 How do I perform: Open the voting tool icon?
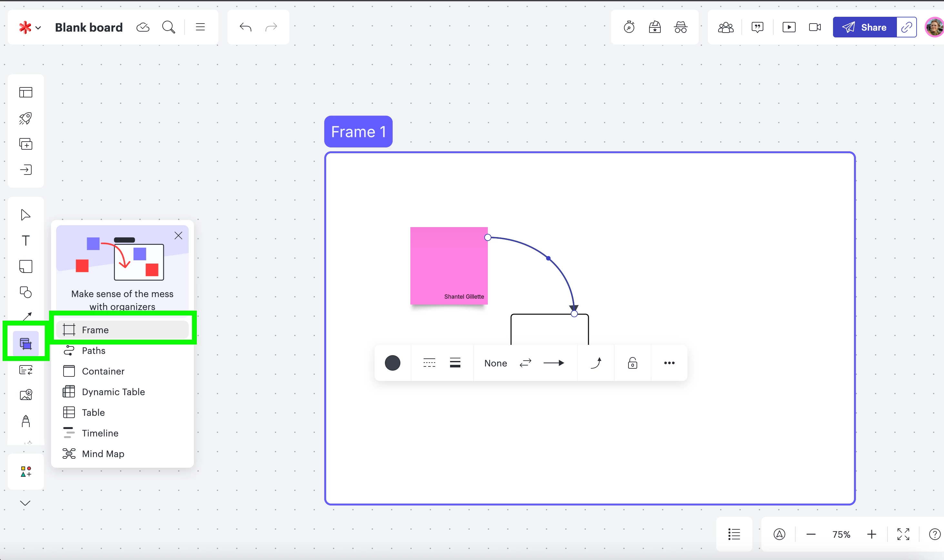pyautogui.click(x=655, y=27)
